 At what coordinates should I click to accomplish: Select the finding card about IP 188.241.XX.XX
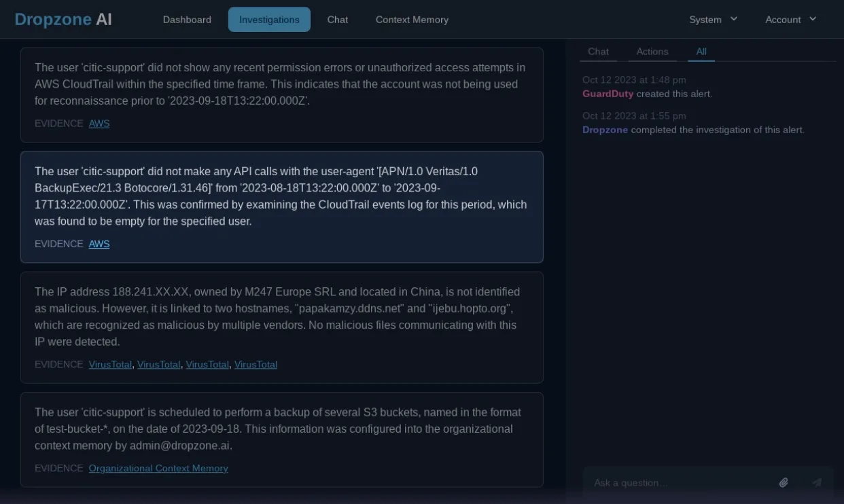[x=282, y=327]
